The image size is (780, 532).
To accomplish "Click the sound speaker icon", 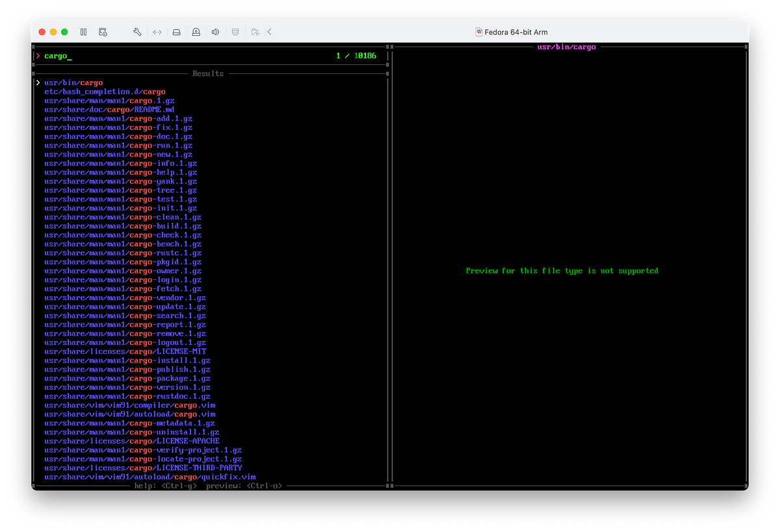I will click(x=215, y=32).
